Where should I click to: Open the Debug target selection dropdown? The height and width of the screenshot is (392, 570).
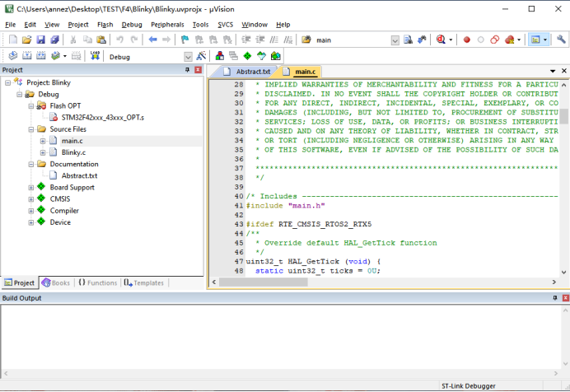click(x=188, y=57)
